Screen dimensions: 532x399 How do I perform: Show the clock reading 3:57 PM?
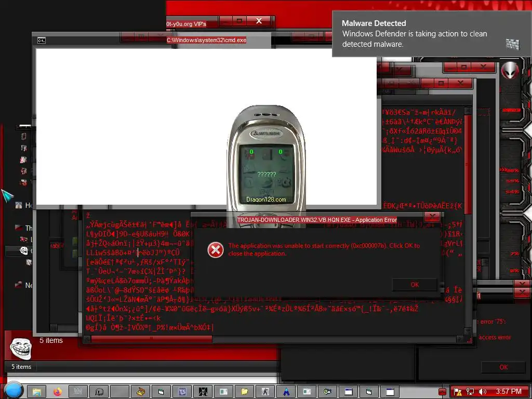[508, 392]
